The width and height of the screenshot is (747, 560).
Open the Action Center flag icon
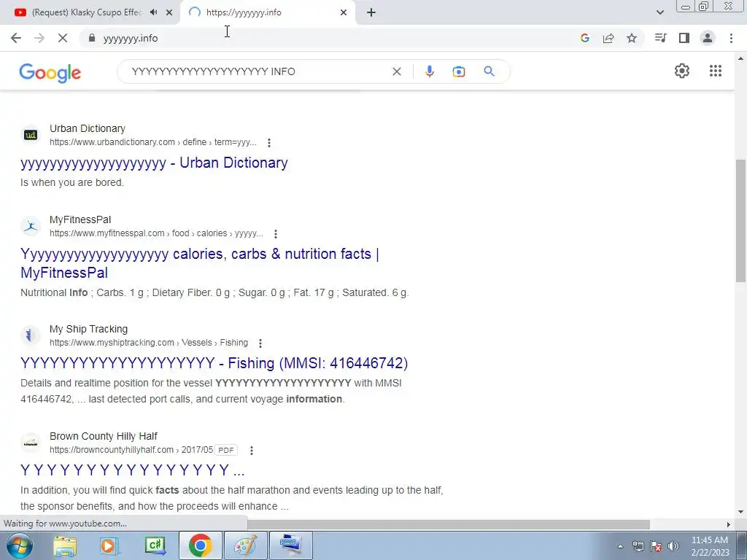pyautogui.click(x=656, y=546)
